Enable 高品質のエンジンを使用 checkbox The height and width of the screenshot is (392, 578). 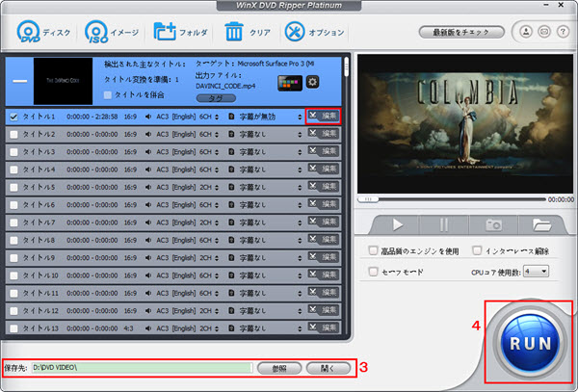[374, 250]
